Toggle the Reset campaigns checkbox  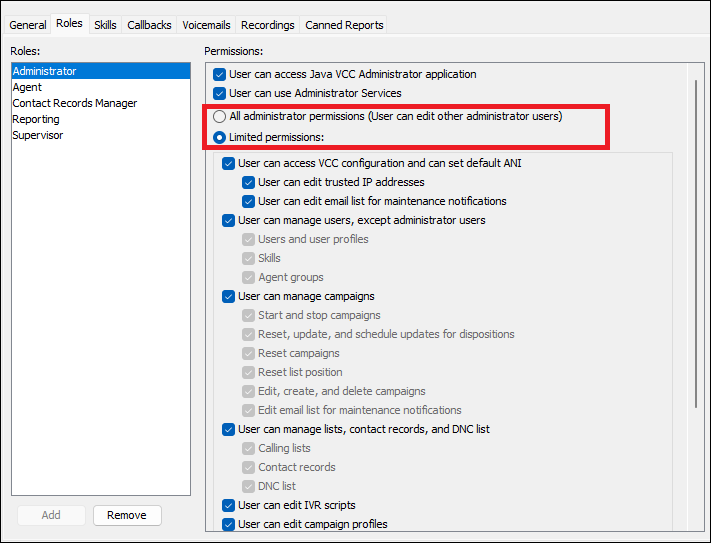tap(248, 354)
